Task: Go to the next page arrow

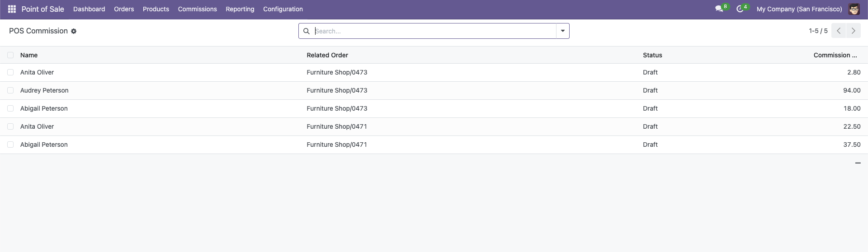Action: tap(853, 31)
